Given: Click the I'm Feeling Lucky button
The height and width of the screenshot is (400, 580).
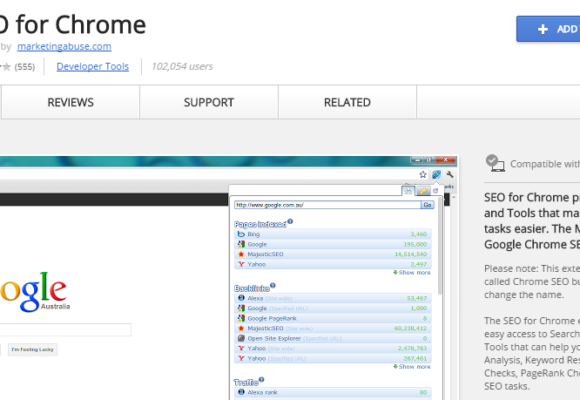Looking at the screenshot, I should pyautogui.click(x=33, y=349).
